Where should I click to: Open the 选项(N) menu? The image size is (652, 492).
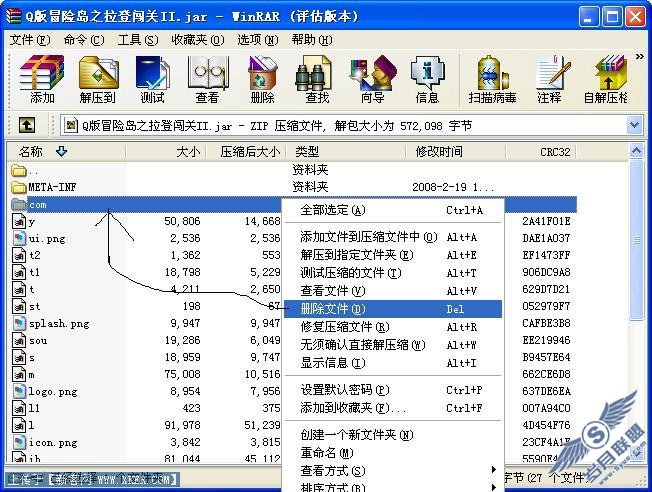257,40
